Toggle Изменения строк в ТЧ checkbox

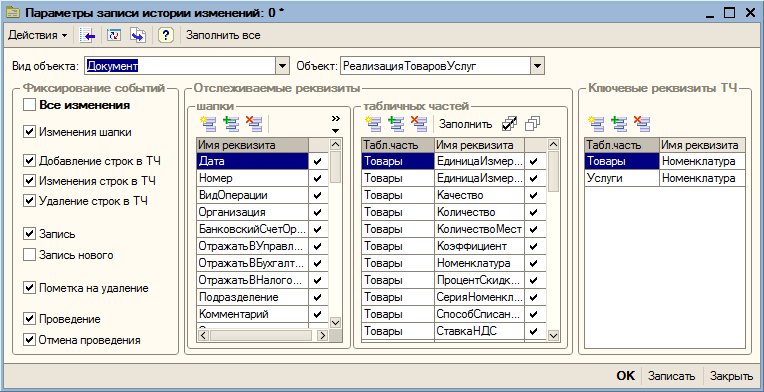point(30,181)
